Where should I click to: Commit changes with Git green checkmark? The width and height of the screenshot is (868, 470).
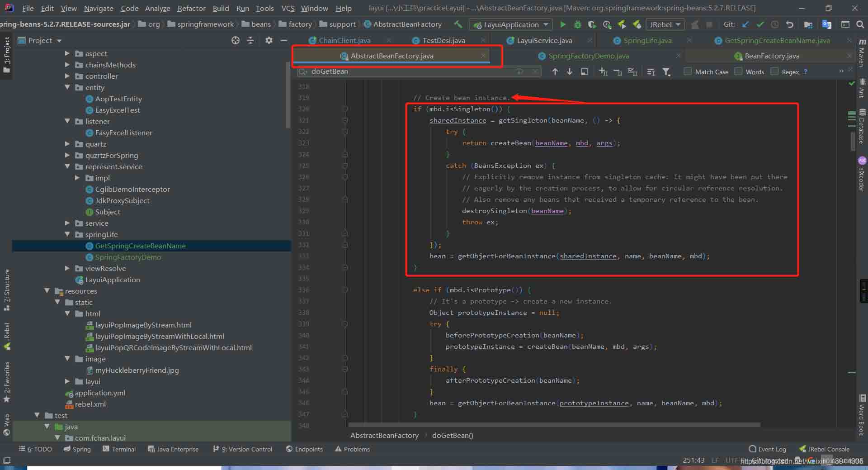(x=760, y=24)
